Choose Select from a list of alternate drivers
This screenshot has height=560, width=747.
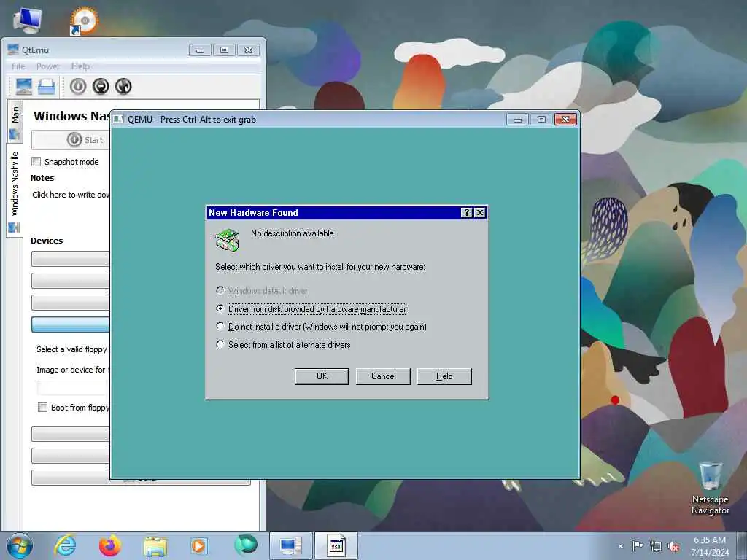point(220,344)
